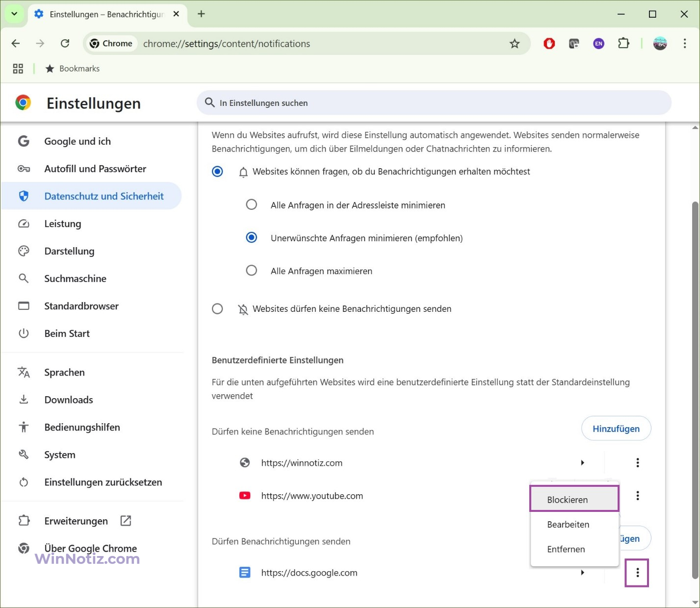The height and width of the screenshot is (608, 700).
Task: Open 'Über Google Chrome' page
Action: (x=92, y=548)
